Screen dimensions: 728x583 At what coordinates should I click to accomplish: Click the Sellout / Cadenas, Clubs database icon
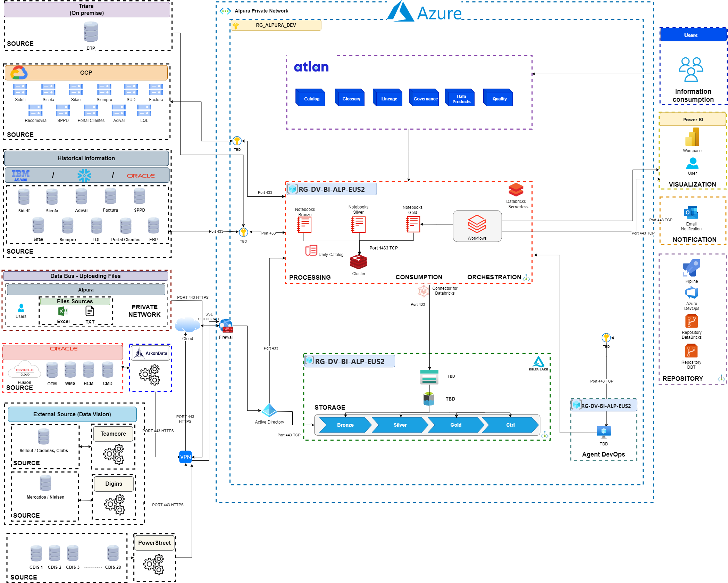(44, 436)
